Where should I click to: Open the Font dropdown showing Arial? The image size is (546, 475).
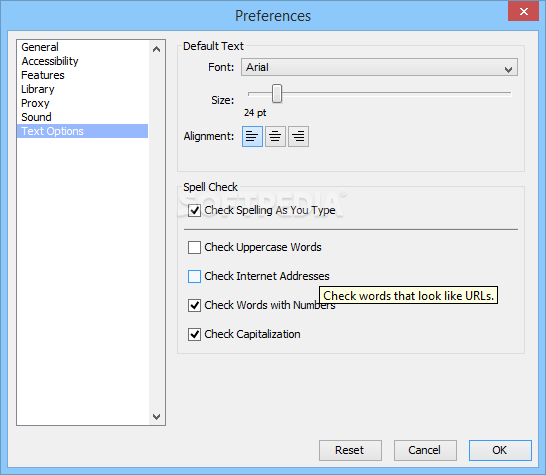point(379,67)
